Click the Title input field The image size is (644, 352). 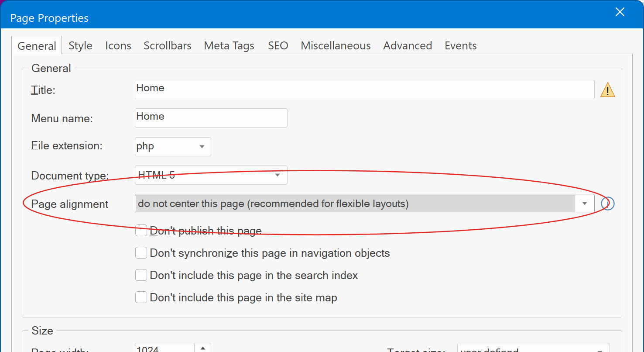pos(364,90)
